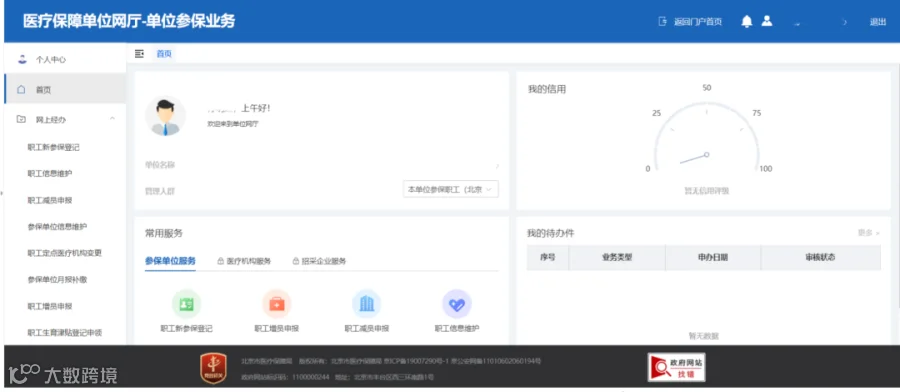Click the 个人中心 person icon
Screen dimensions: 900x392
coord(22,59)
